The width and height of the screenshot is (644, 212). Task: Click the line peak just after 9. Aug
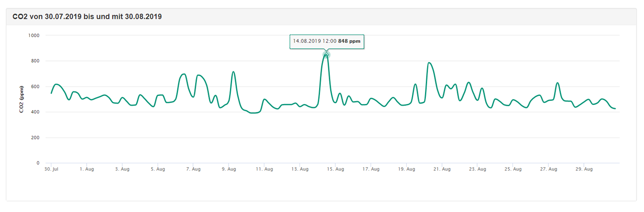[x=233, y=72]
